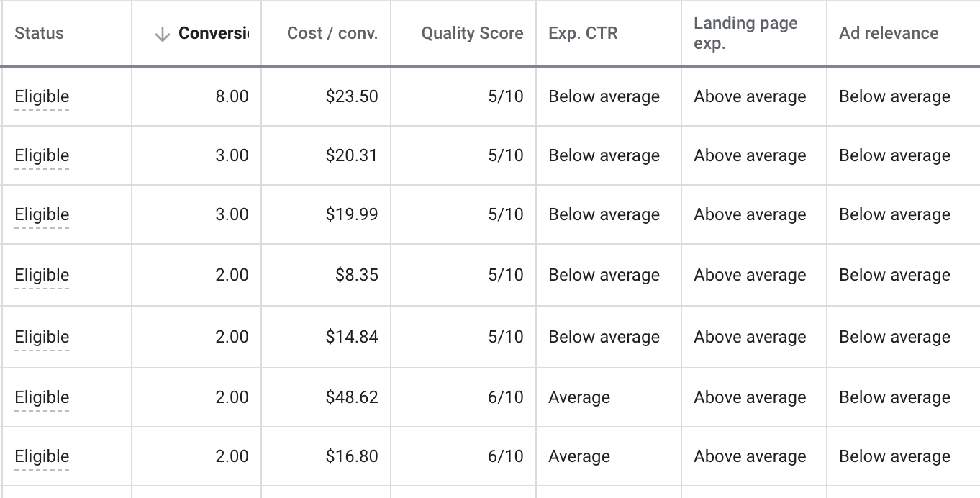Open Eligible status in the $48.62 row

pyautogui.click(x=42, y=397)
